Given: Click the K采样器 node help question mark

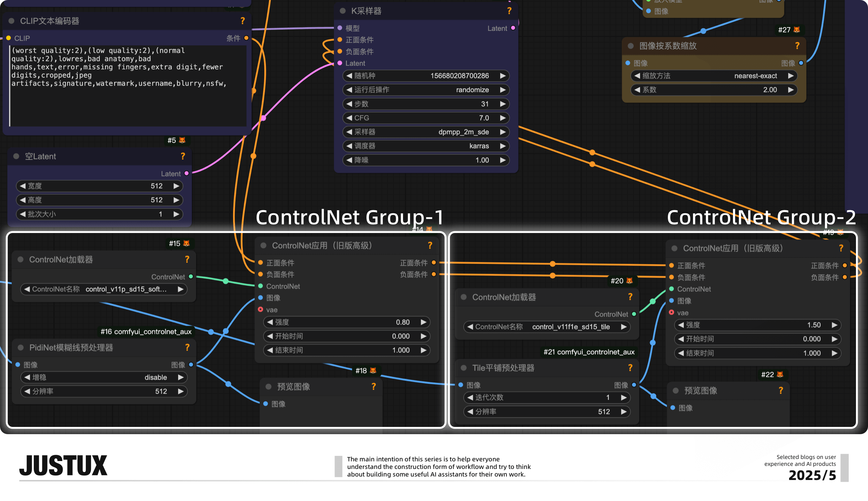Looking at the screenshot, I should pyautogui.click(x=509, y=11).
